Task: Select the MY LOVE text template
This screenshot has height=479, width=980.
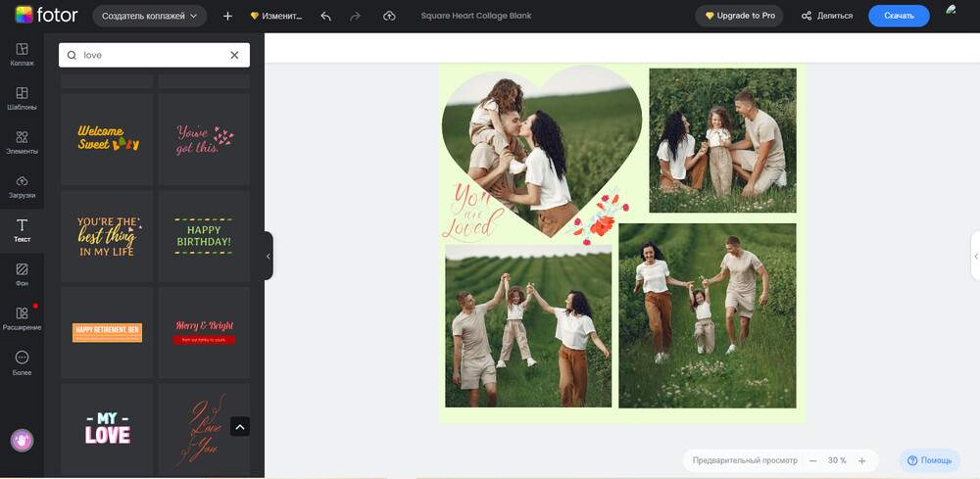Action: tap(107, 429)
